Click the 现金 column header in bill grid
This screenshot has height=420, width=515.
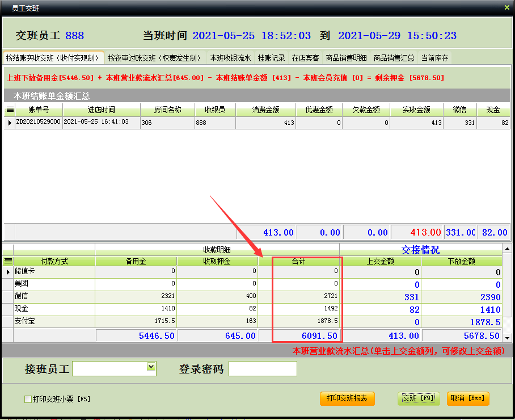click(x=493, y=110)
